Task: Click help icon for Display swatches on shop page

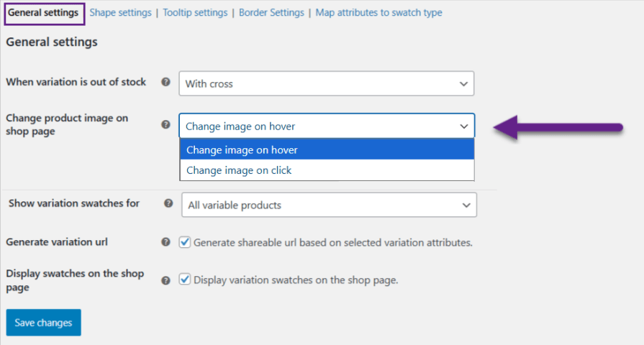Action: pyautogui.click(x=165, y=280)
